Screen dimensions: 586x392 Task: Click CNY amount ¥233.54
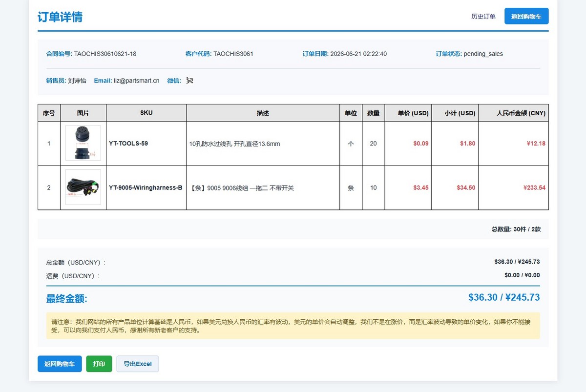tap(535, 187)
